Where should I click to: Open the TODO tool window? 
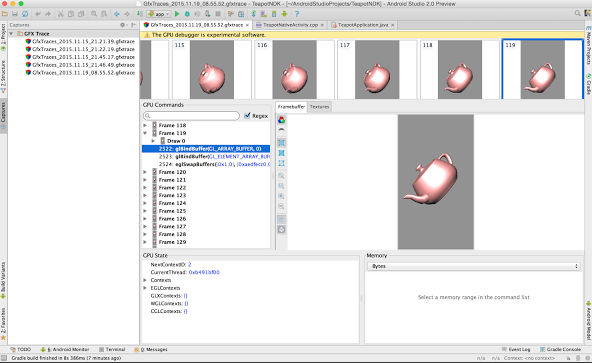pyautogui.click(x=21, y=349)
